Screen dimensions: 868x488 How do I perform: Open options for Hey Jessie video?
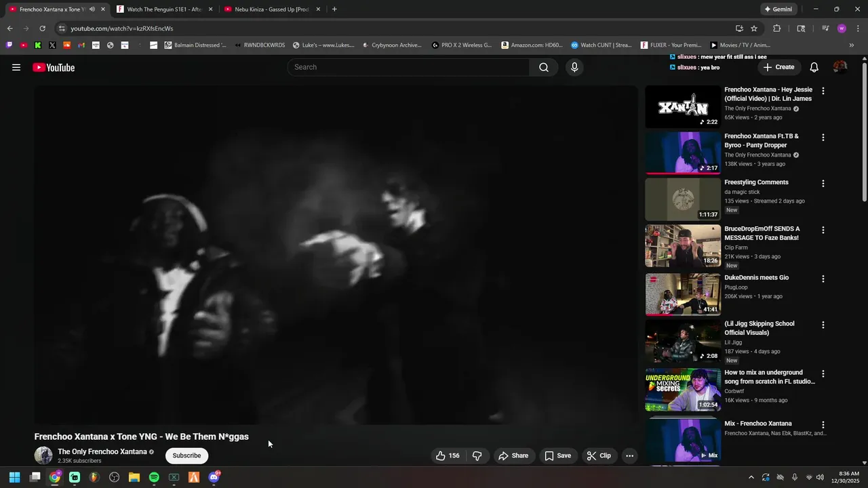tap(823, 91)
